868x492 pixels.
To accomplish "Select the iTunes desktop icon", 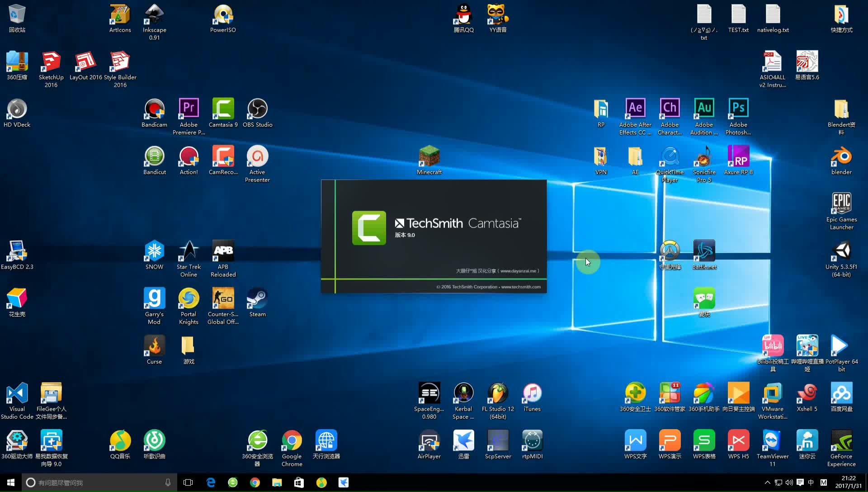I will pyautogui.click(x=532, y=397).
